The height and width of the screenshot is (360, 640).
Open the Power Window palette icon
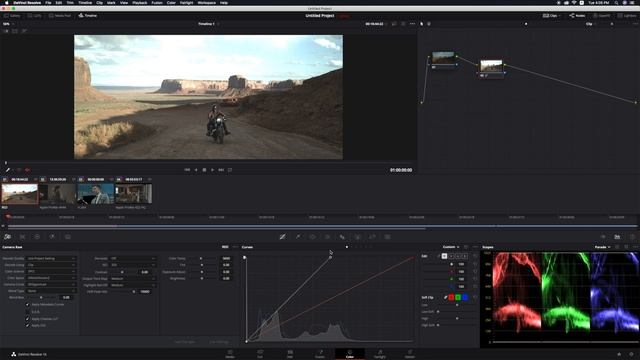pyautogui.click(x=313, y=237)
